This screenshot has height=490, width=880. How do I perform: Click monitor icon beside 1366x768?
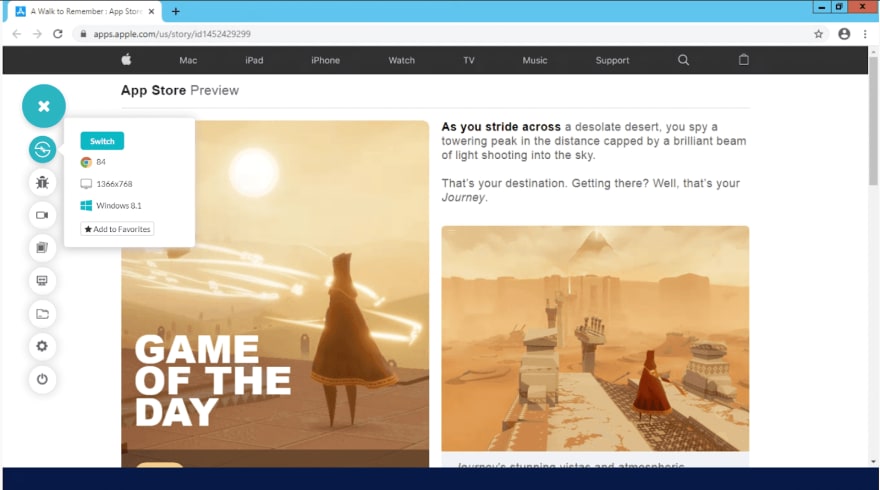(86, 184)
